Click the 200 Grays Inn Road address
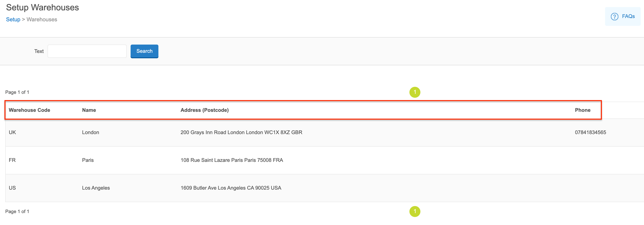 click(241, 132)
